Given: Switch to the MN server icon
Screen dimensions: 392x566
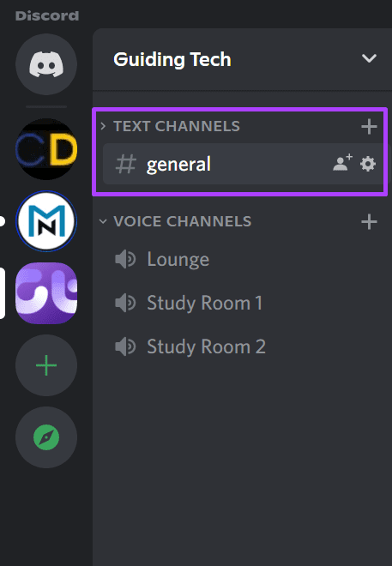Looking at the screenshot, I should tap(46, 221).
